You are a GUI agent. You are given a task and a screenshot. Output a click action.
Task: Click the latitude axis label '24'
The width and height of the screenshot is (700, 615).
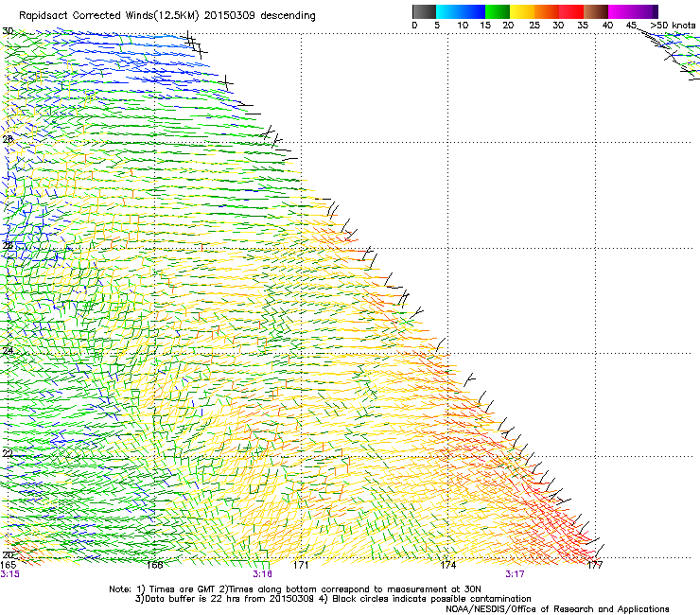(x=8, y=351)
